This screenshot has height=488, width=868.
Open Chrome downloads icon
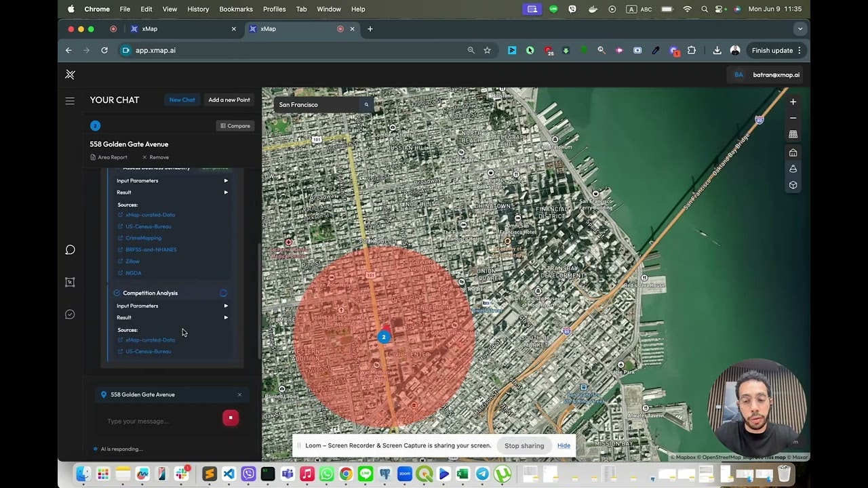717,50
